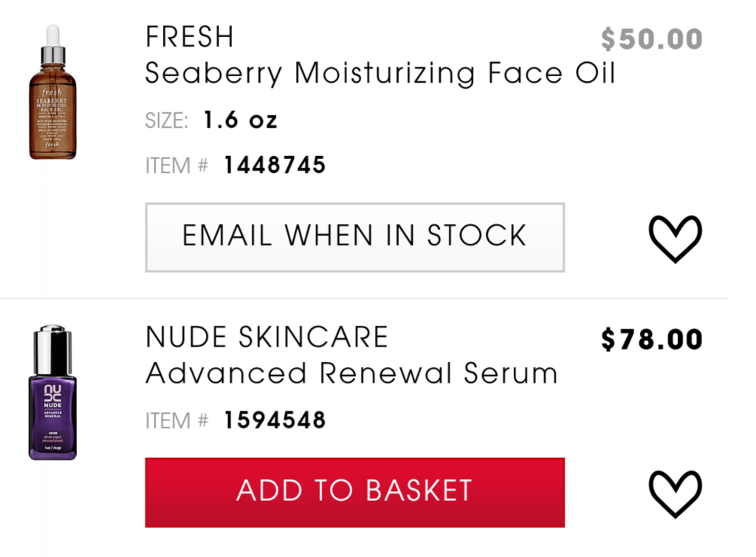This screenshot has height=557, width=756.
Task: Favorite the Seaberry Moisturizing Face Oil heart
Action: coord(675,239)
